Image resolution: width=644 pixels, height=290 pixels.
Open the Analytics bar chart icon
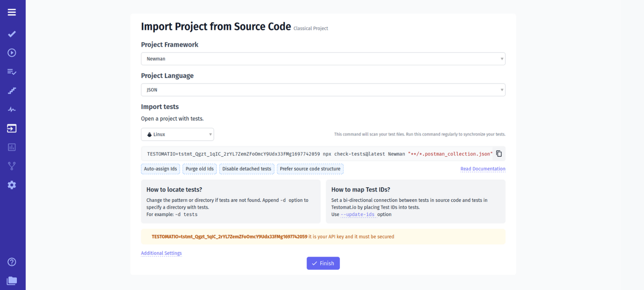pyautogui.click(x=12, y=147)
